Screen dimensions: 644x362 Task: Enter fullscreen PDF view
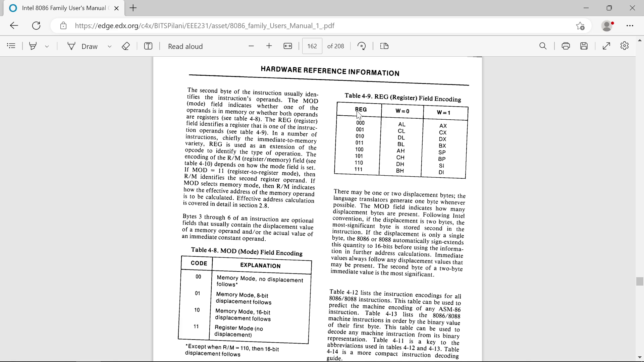pyautogui.click(x=606, y=46)
